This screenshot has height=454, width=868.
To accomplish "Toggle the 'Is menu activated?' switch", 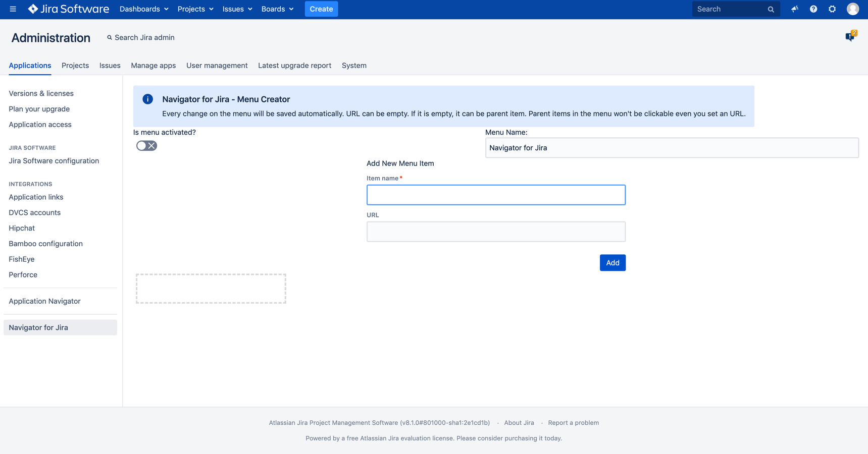I will (x=146, y=146).
